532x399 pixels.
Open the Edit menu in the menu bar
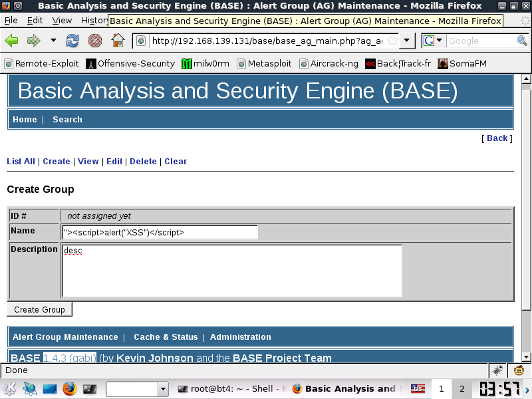tap(35, 21)
